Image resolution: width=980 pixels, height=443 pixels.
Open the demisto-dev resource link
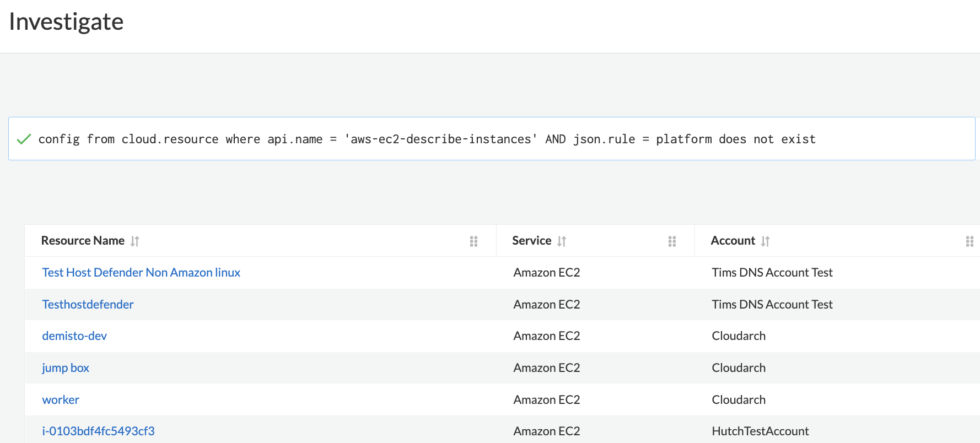click(x=74, y=336)
